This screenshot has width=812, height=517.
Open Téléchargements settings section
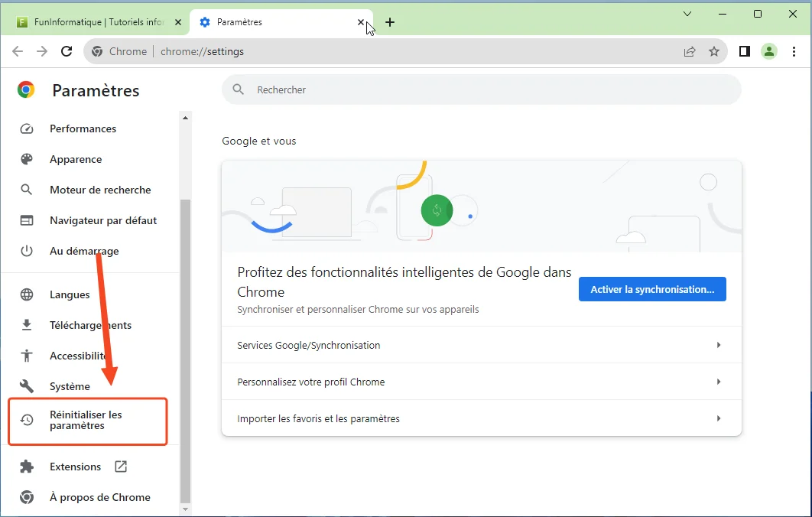pyautogui.click(x=90, y=325)
